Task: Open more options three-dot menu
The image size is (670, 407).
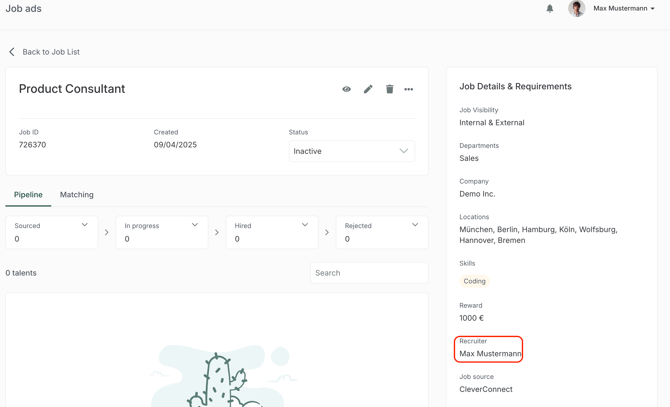Action: (409, 89)
